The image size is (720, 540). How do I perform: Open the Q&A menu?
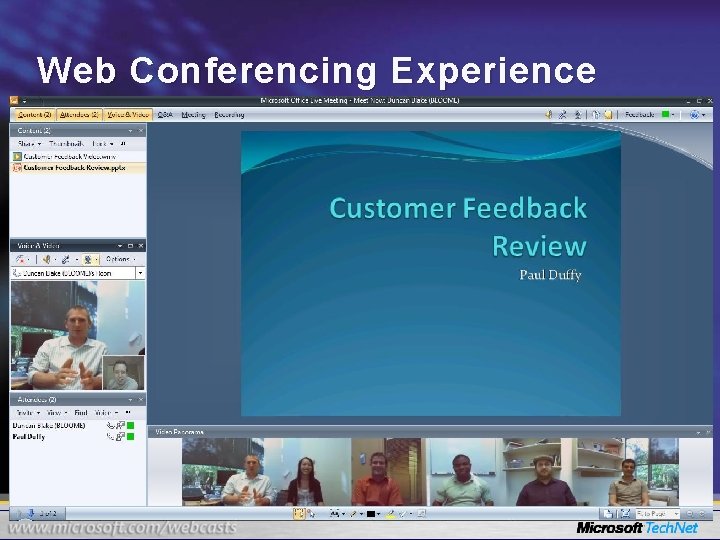(x=165, y=115)
